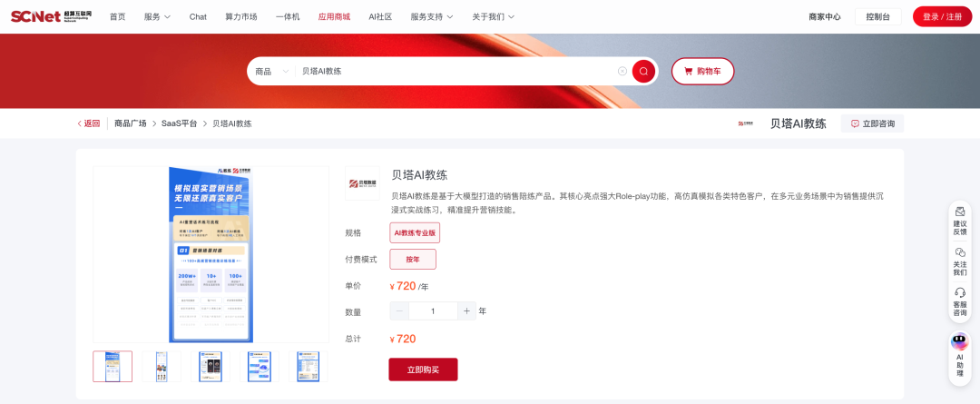Click the 立即咨询 chat icon button
This screenshot has height=404, width=980.
click(872, 123)
